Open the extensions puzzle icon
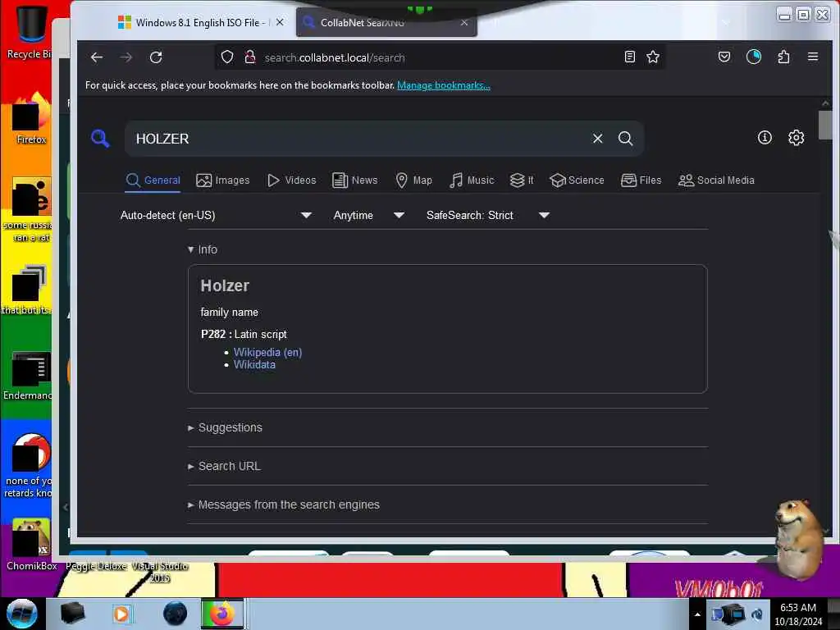The image size is (840, 630). [x=783, y=57]
